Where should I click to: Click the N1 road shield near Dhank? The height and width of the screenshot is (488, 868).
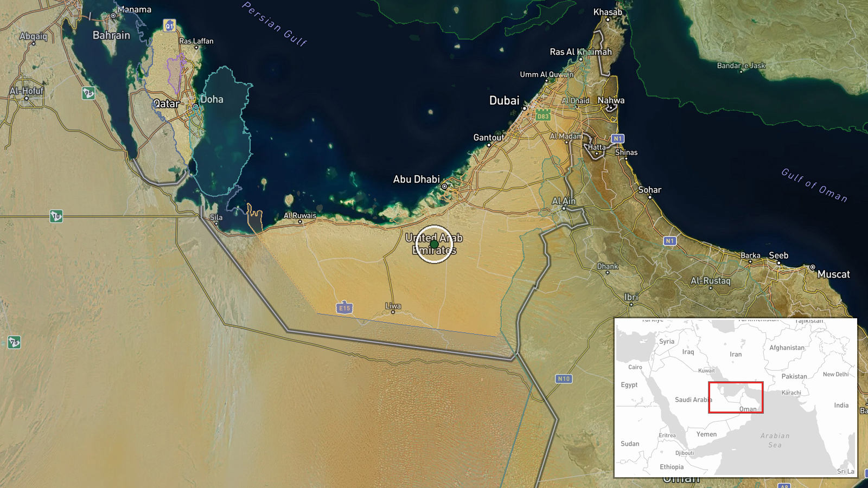point(670,241)
